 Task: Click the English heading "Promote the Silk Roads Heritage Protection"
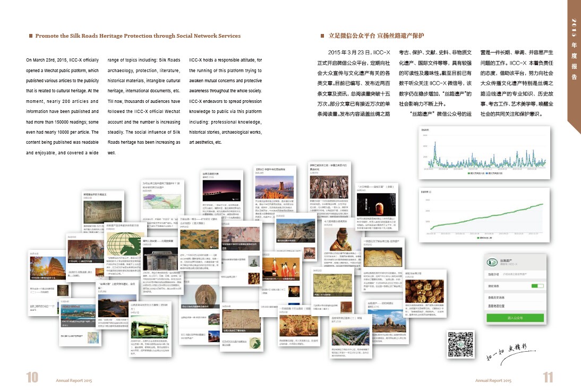coord(138,36)
